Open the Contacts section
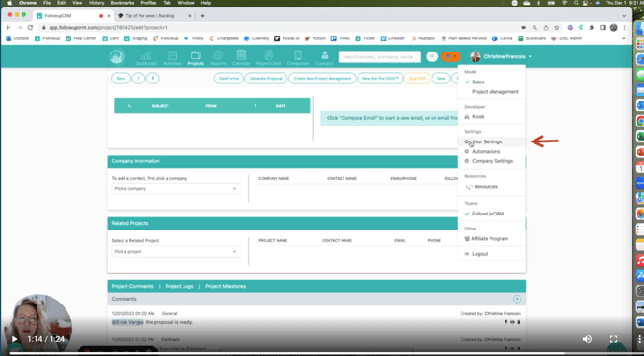 325,57
